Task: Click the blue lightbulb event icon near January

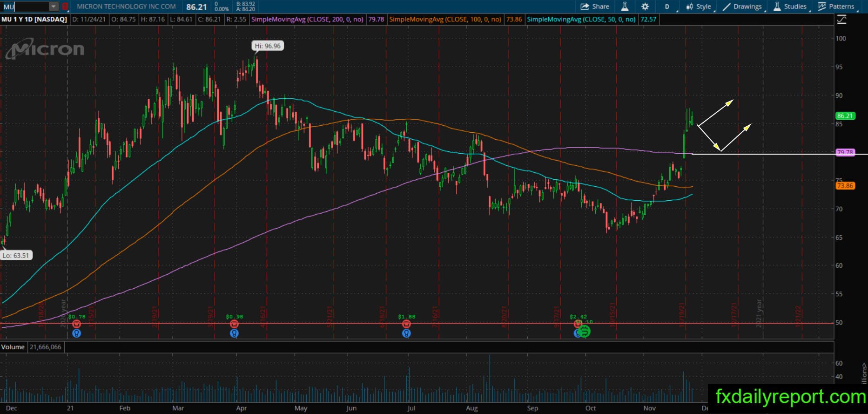Action: (x=77, y=333)
